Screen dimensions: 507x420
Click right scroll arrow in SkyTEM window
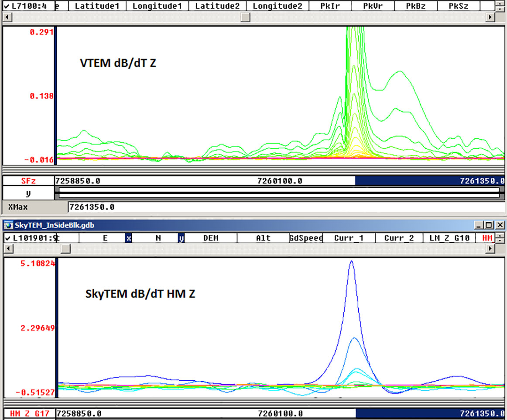click(490, 248)
